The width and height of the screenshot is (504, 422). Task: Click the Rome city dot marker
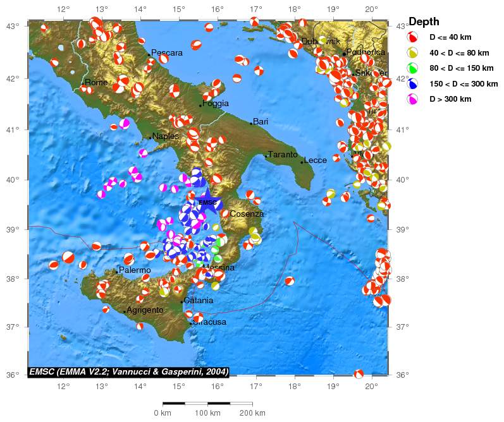[83, 83]
